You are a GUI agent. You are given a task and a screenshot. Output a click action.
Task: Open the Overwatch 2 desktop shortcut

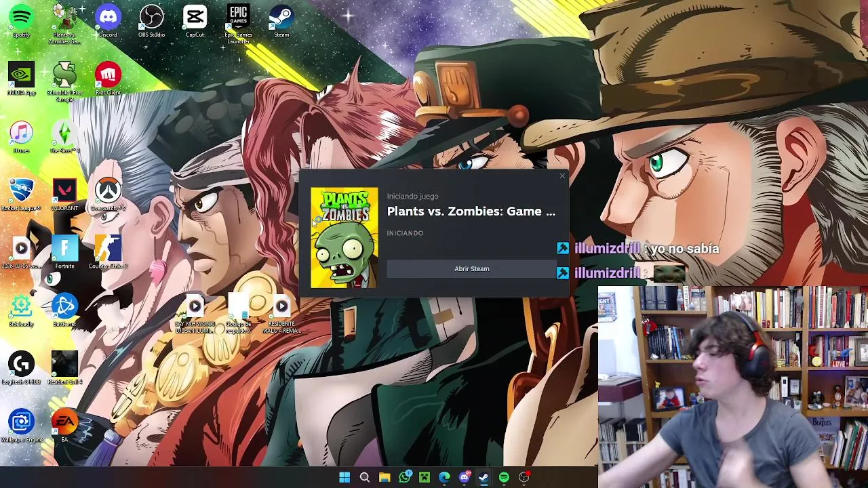pos(108,195)
